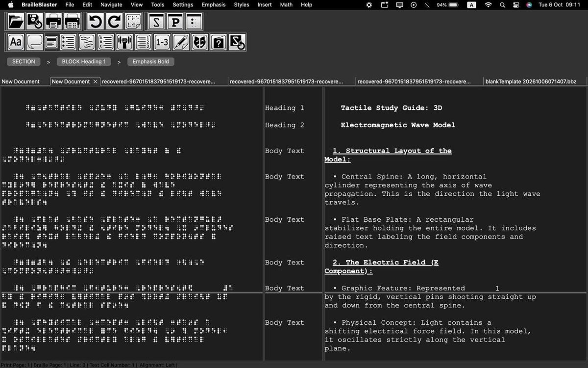Click the S with refresh arrow icon
The width and height of the screenshot is (588, 368).
pos(237,42)
